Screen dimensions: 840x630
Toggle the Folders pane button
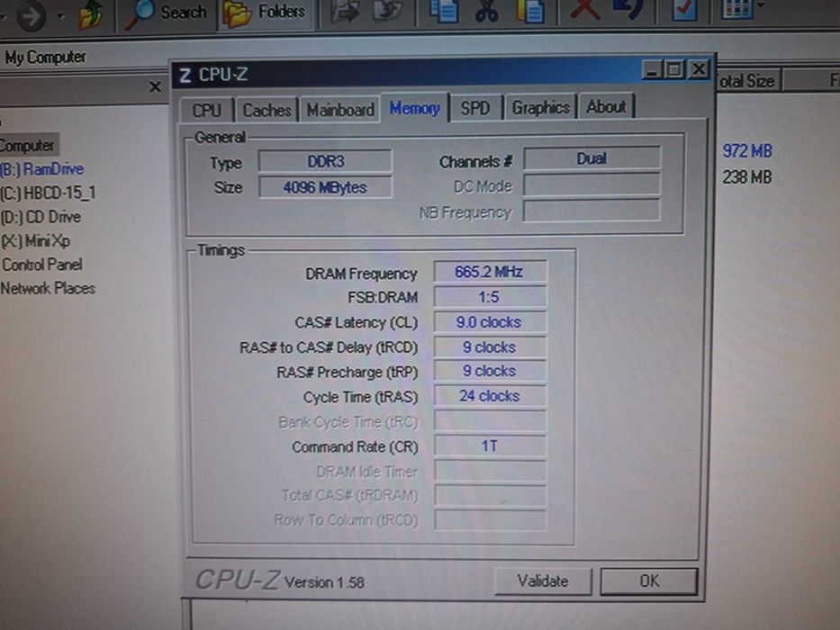(x=264, y=13)
